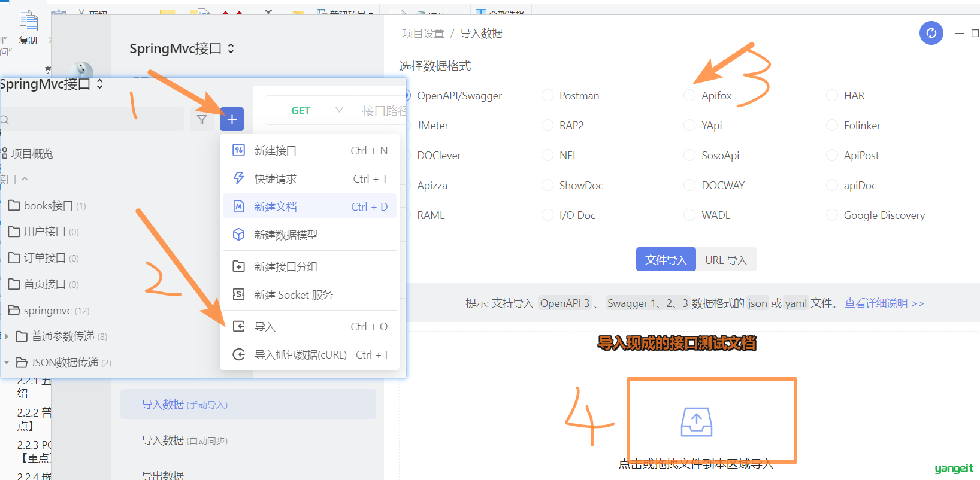Image resolution: width=980 pixels, height=480 pixels.
Task: Open the 查看详细说明 link
Action: pyautogui.click(x=884, y=303)
